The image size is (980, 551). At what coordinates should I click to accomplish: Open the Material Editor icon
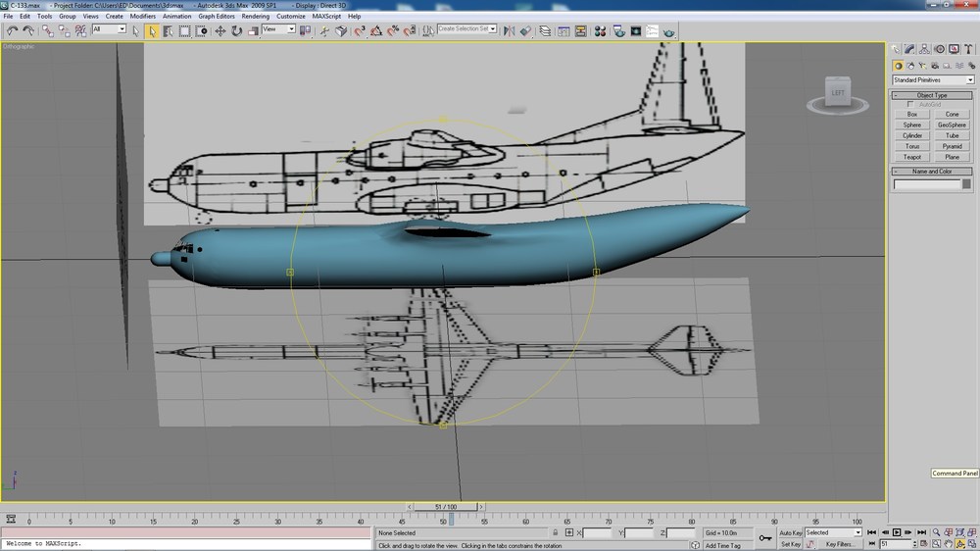(x=600, y=30)
